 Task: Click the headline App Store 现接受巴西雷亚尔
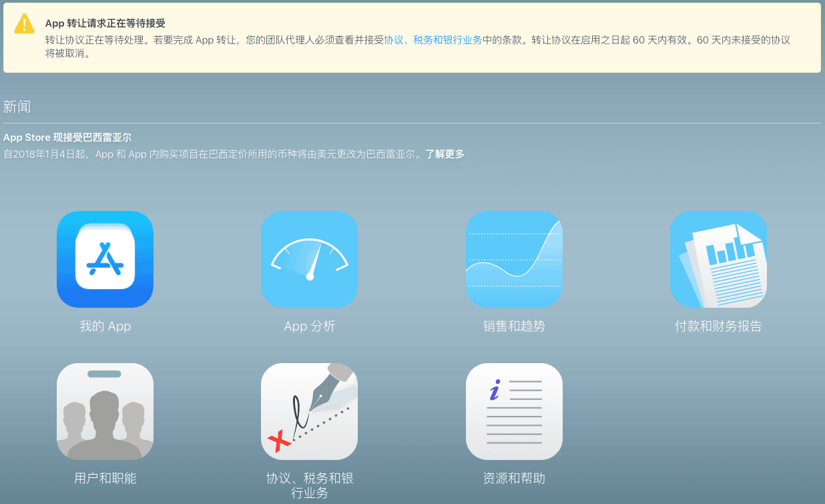[67, 138]
